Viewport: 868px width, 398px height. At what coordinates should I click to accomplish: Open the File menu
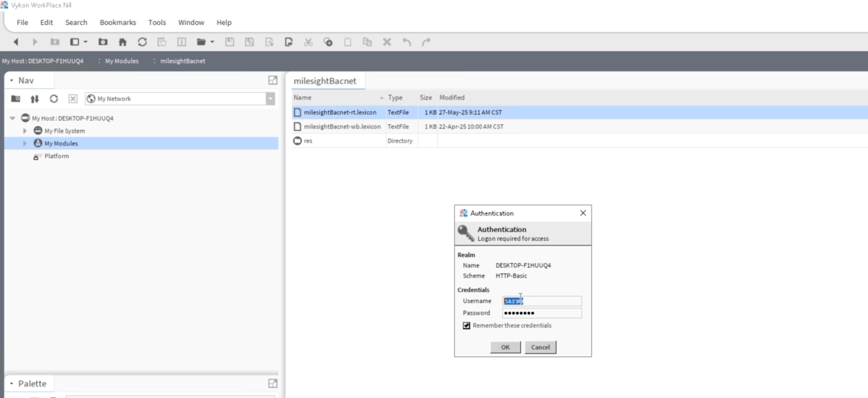point(22,23)
